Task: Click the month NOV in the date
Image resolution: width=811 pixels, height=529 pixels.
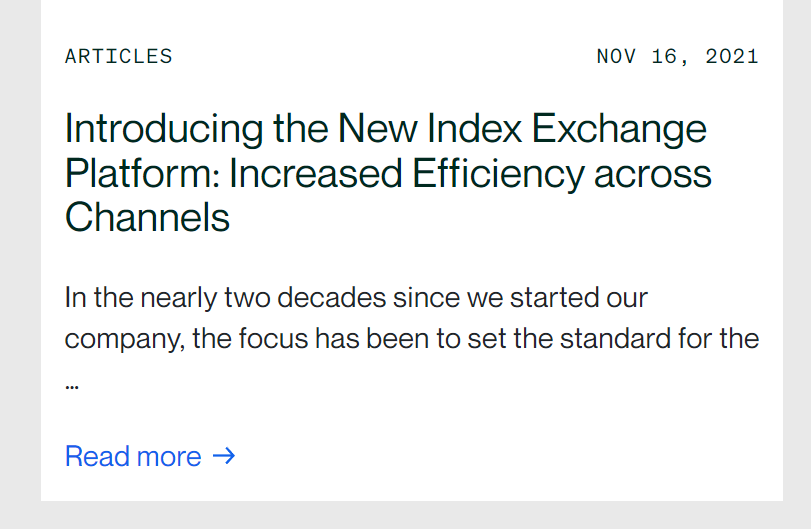Action: pos(616,56)
